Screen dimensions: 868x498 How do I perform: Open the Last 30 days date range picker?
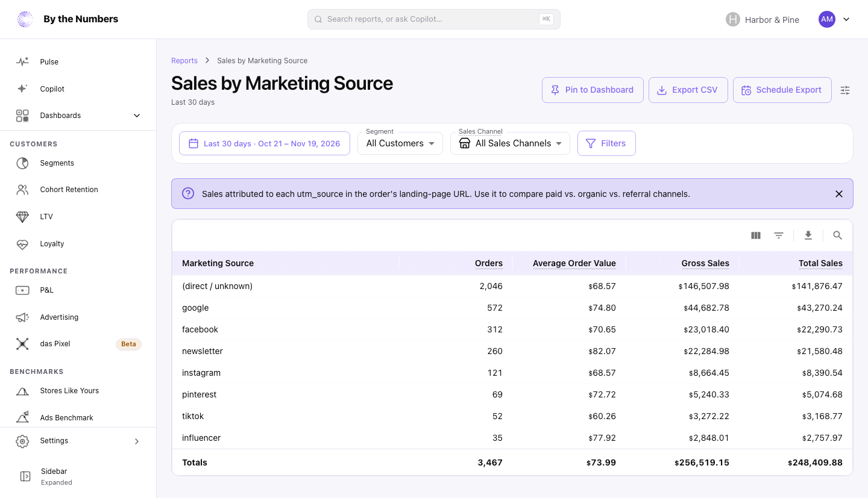pyautogui.click(x=265, y=143)
